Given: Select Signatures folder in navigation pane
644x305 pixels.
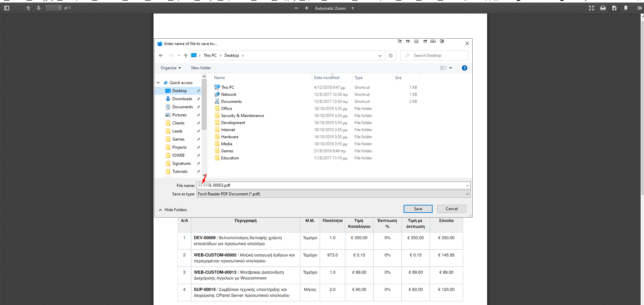Looking at the screenshot, I should [181, 163].
